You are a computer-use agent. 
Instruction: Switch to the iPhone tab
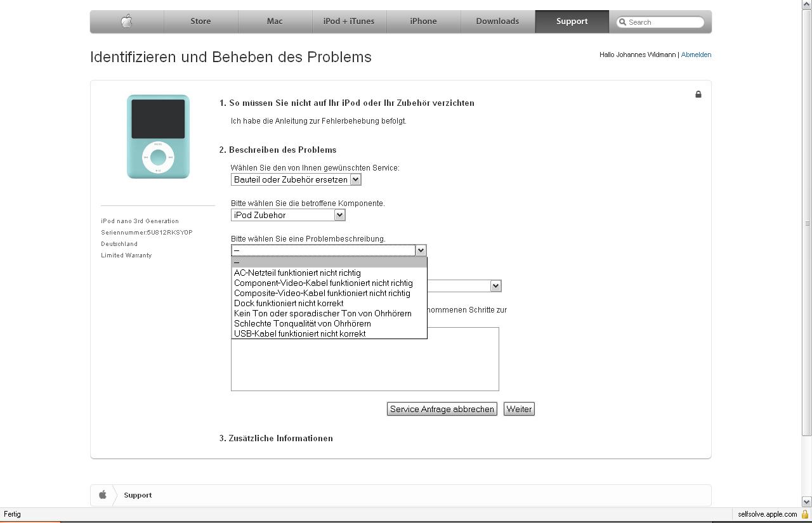tap(423, 22)
